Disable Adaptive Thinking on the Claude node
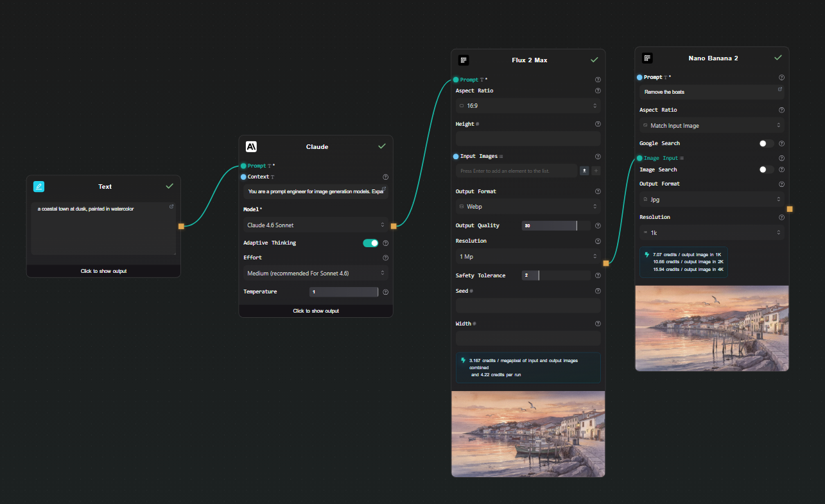 click(371, 243)
